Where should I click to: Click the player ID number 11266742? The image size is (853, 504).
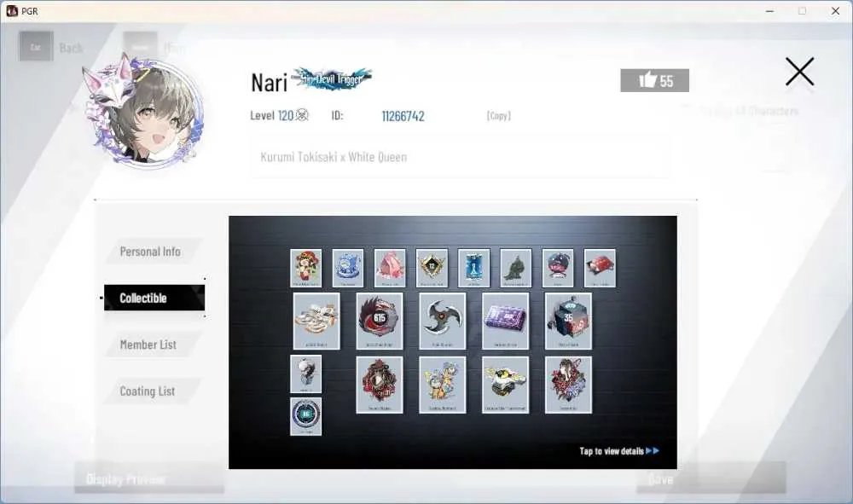403,116
